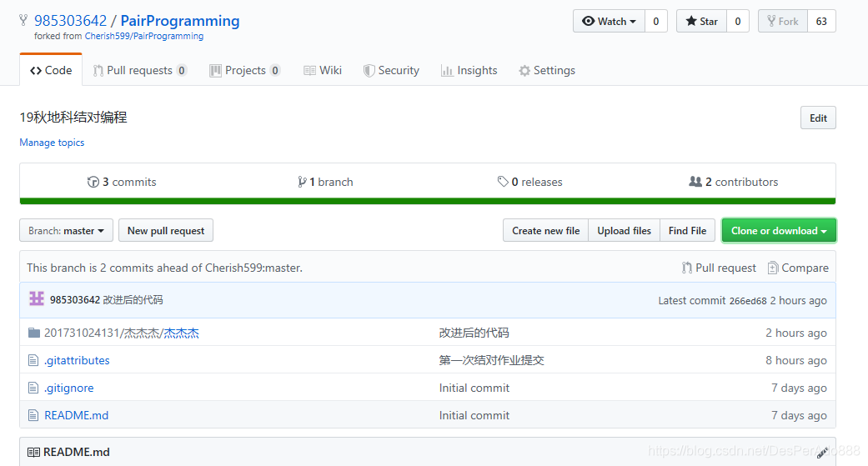Screen dimensions: 868x466
Task: Click the folder icon for 201731024131
Action: [x=33, y=333]
